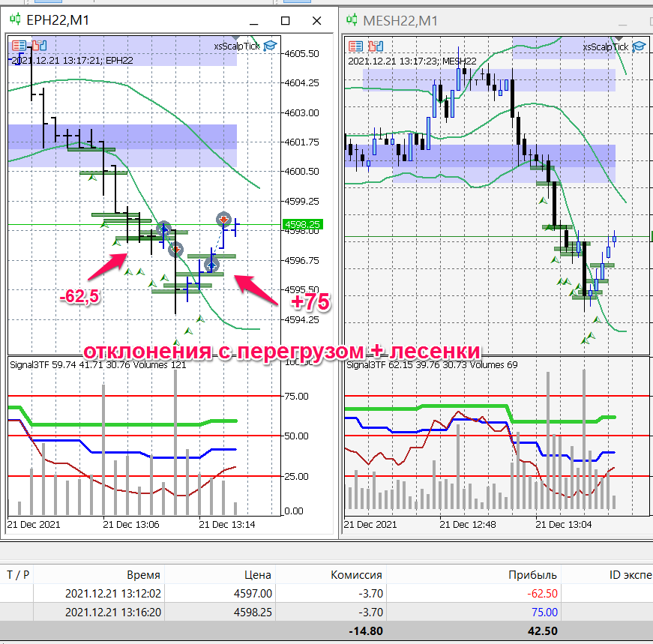Click the total commission -14.80
Screen dimensions: 653x644
[366, 631]
